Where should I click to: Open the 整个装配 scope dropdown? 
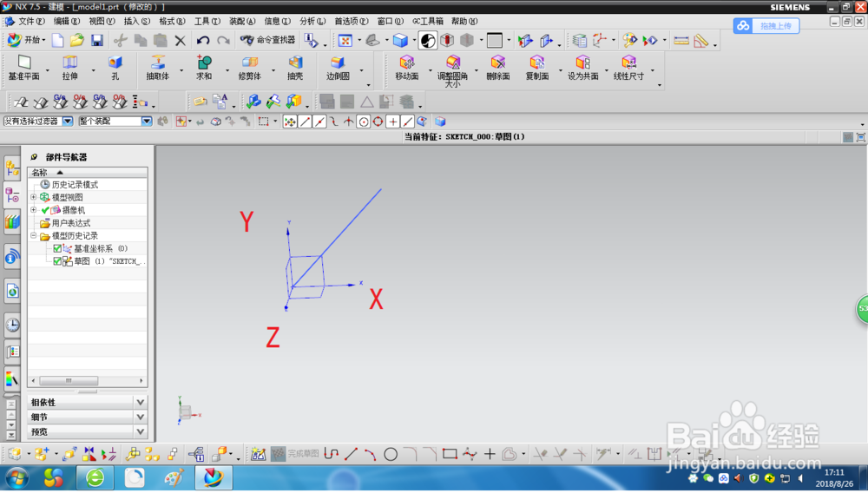click(x=147, y=122)
